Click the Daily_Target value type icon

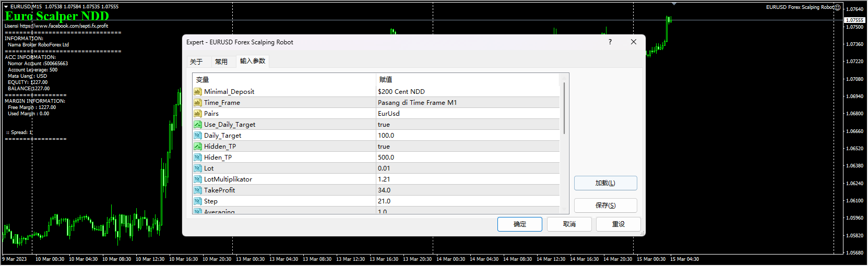coord(198,136)
